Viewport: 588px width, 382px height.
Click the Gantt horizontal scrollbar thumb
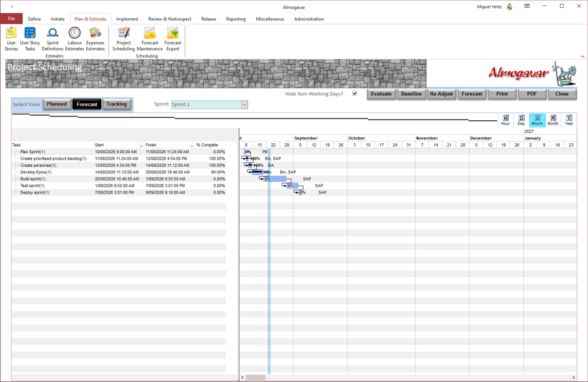tap(255, 377)
